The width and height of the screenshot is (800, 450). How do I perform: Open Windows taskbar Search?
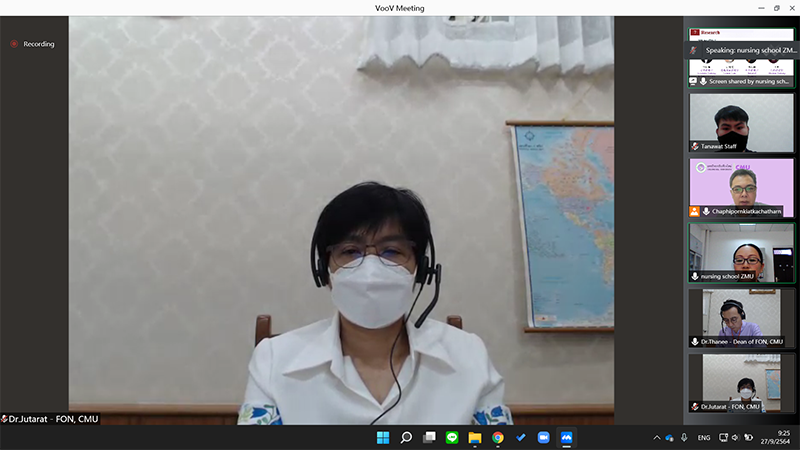[406, 438]
